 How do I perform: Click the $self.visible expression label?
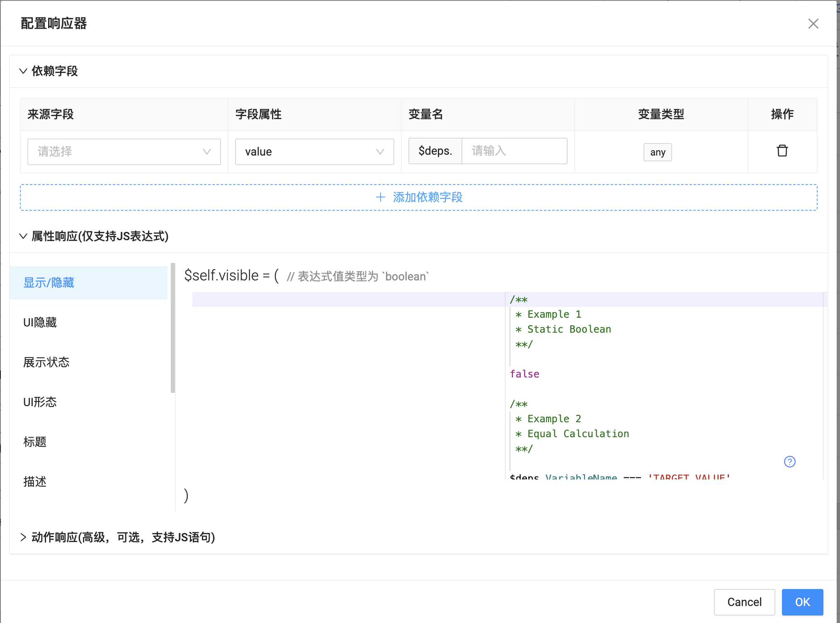[x=231, y=275]
